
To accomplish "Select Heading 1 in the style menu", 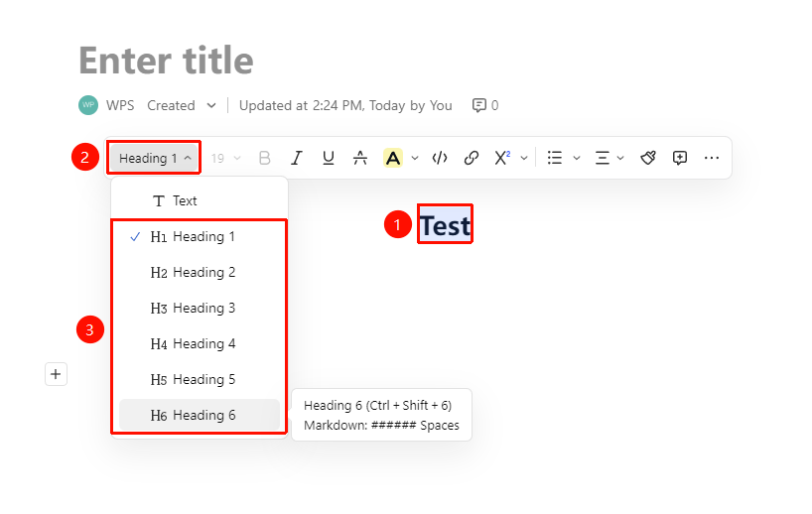I will click(200, 236).
